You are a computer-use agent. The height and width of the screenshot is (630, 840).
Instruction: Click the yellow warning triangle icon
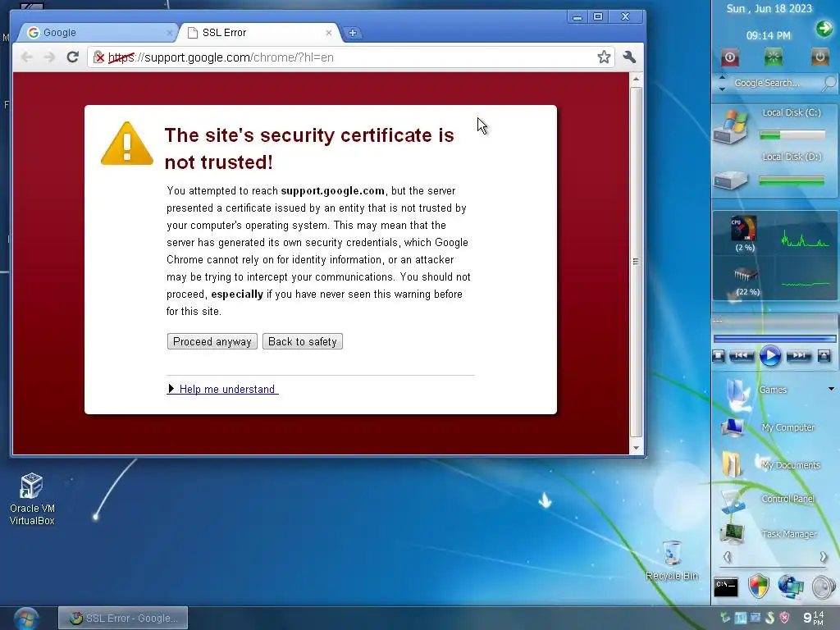127,143
